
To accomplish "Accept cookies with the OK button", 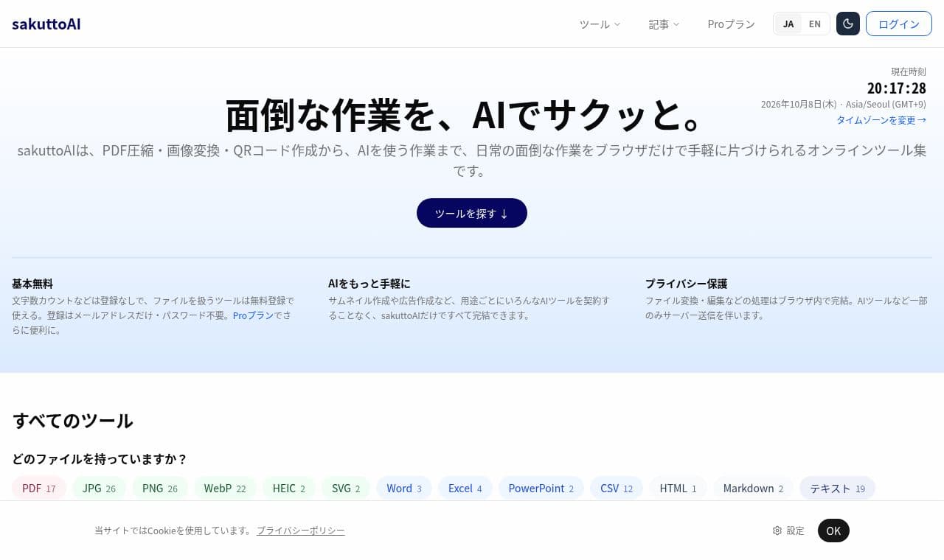I will 833,531.
